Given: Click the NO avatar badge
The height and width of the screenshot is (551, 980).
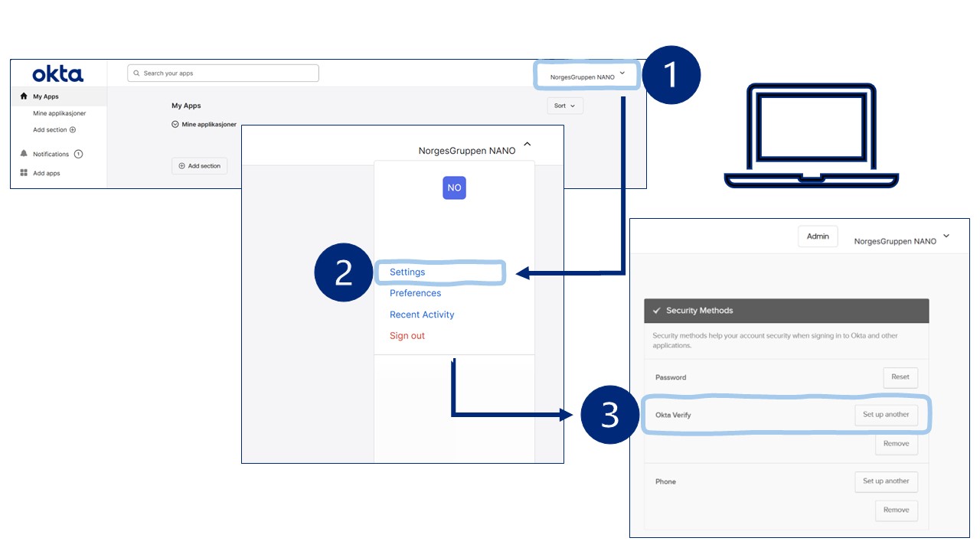Looking at the screenshot, I should click(x=454, y=187).
